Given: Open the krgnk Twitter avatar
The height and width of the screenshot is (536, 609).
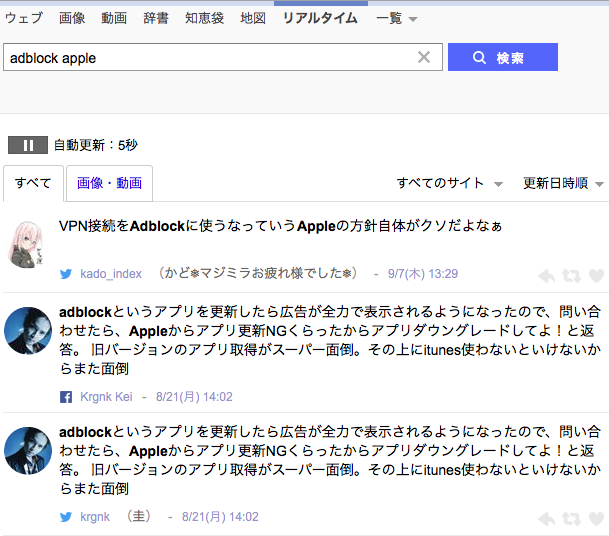Looking at the screenshot, I should coord(28,451).
